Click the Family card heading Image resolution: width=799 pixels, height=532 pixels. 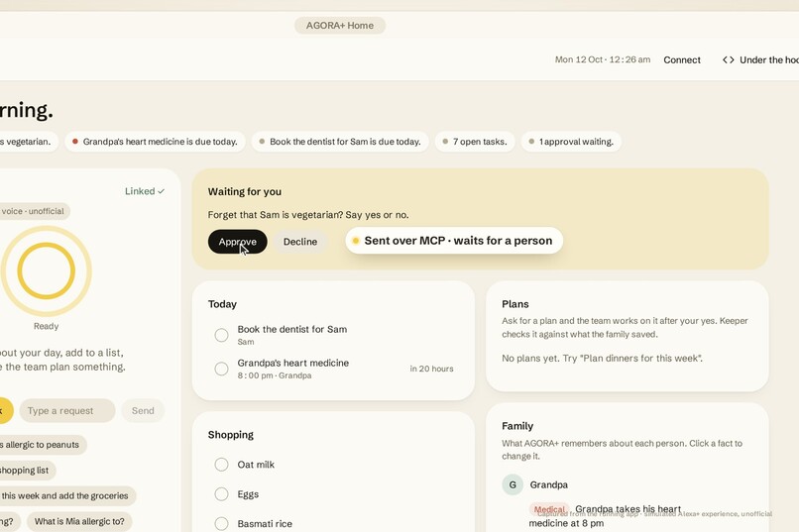517,426
